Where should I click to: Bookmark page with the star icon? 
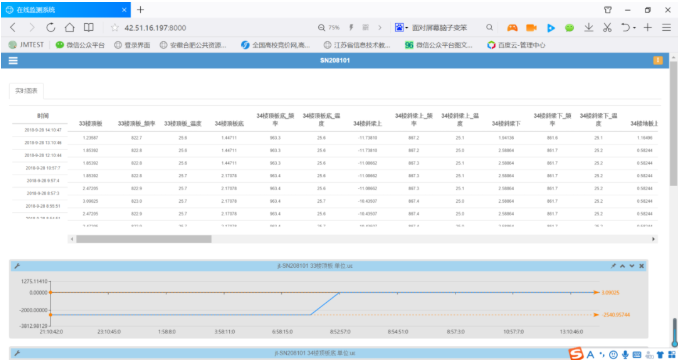pyautogui.click(x=114, y=28)
